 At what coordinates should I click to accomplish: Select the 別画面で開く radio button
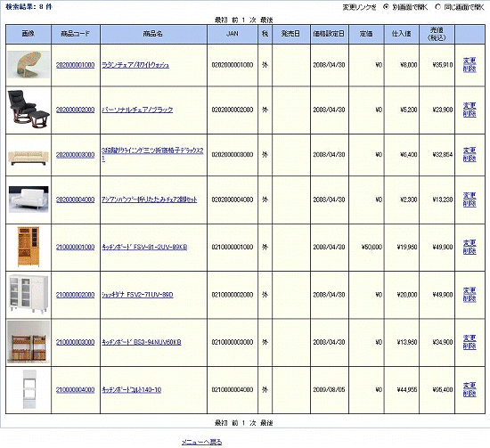(387, 6)
